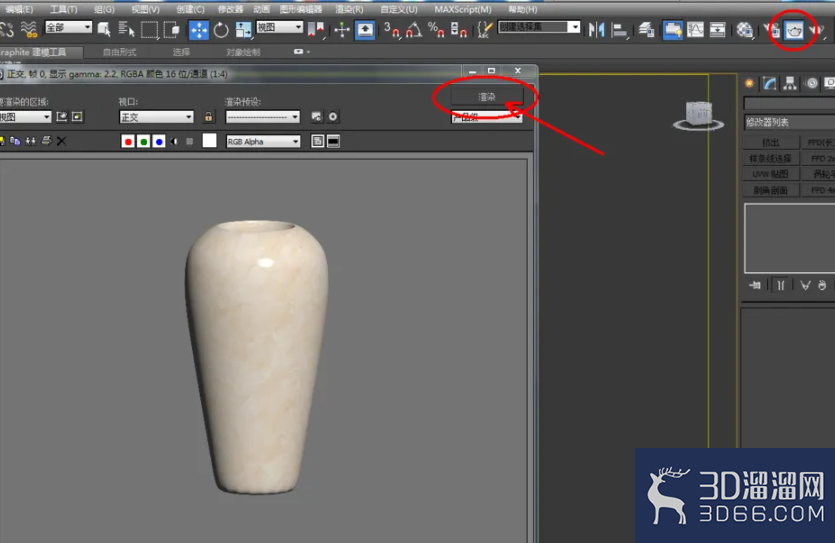Click the auto region selected icon

[x=77, y=117]
